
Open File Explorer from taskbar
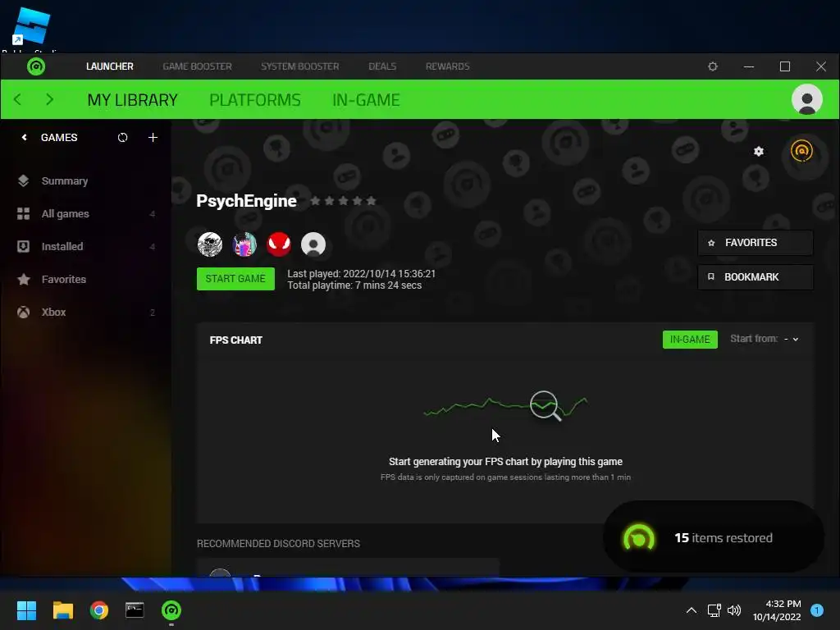62,610
